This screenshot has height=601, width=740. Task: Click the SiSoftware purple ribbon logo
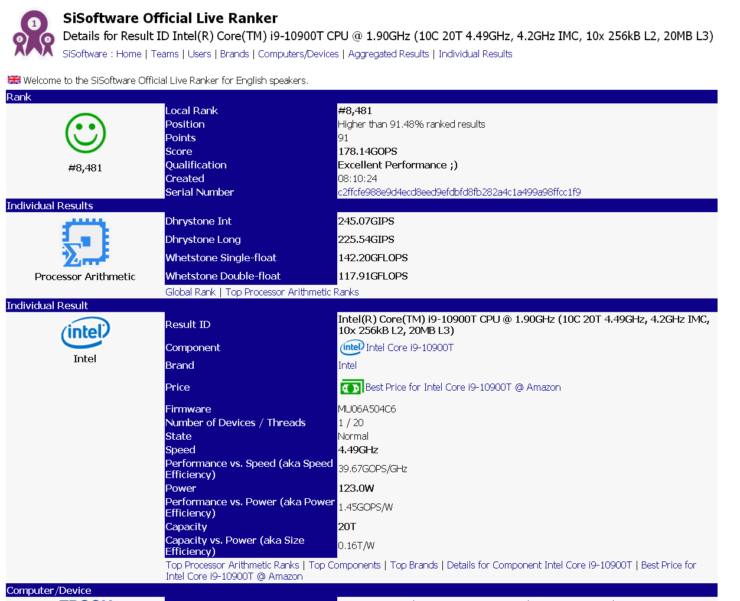pyautogui.click(x=33, y=33)
